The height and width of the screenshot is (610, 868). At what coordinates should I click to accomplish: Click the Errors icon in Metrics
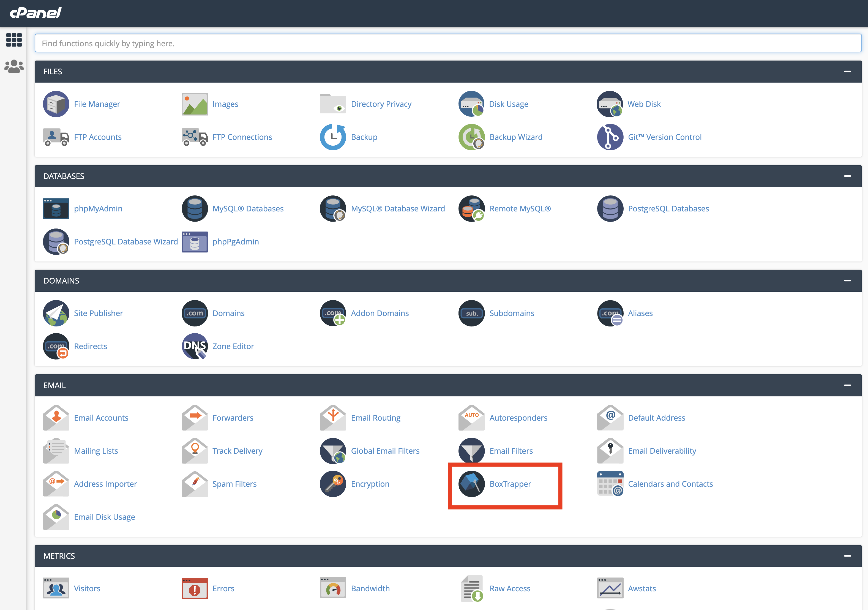point(195,589)
